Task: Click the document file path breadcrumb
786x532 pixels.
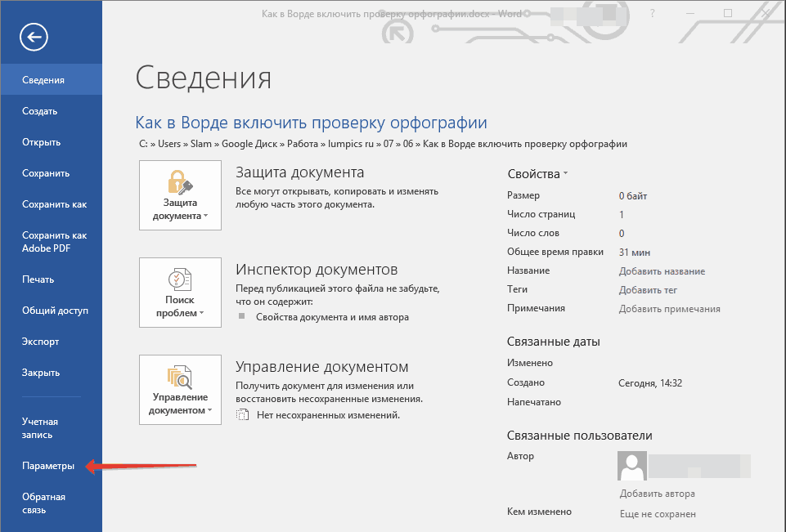Action: point(383,144)
